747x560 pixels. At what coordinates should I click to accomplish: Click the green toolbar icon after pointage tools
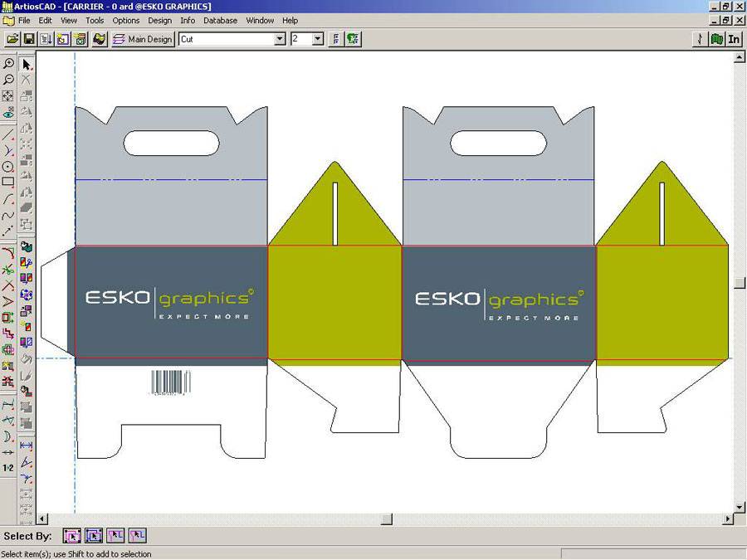click(x=353, y=39)
